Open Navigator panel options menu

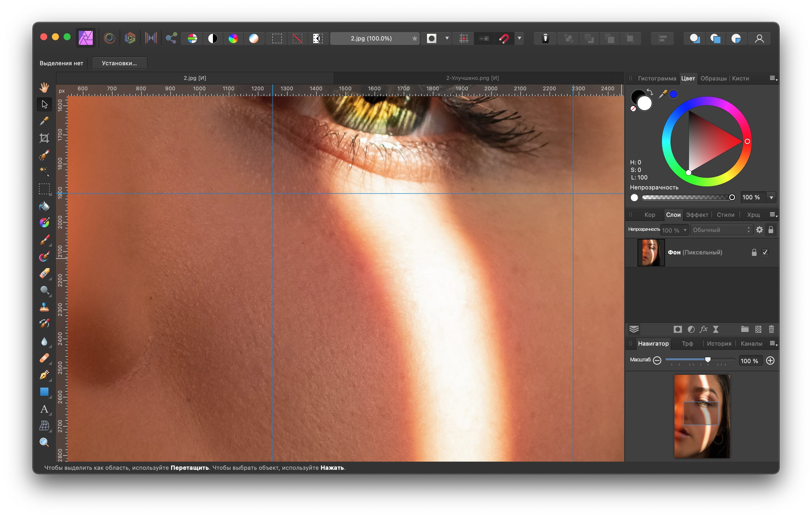pos(773,343)
